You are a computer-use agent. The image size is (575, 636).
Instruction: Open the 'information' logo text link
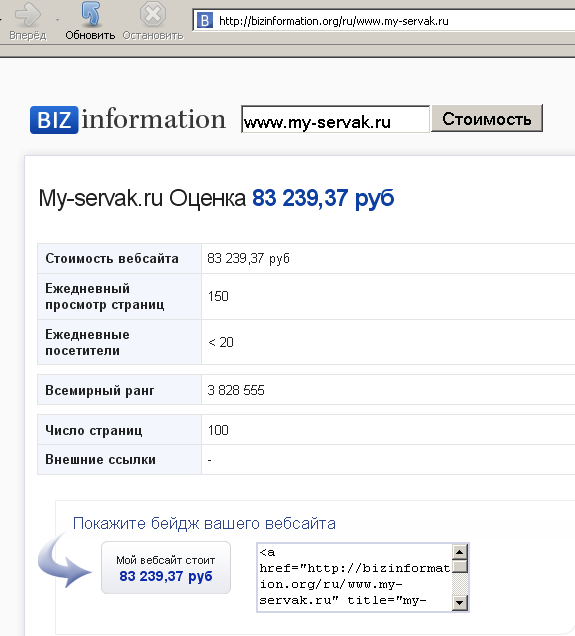pyautogui.click(x=154, y=119)
